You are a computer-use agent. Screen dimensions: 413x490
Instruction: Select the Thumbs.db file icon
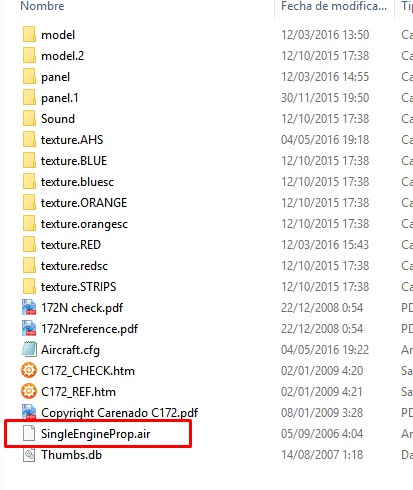[29, 454]
